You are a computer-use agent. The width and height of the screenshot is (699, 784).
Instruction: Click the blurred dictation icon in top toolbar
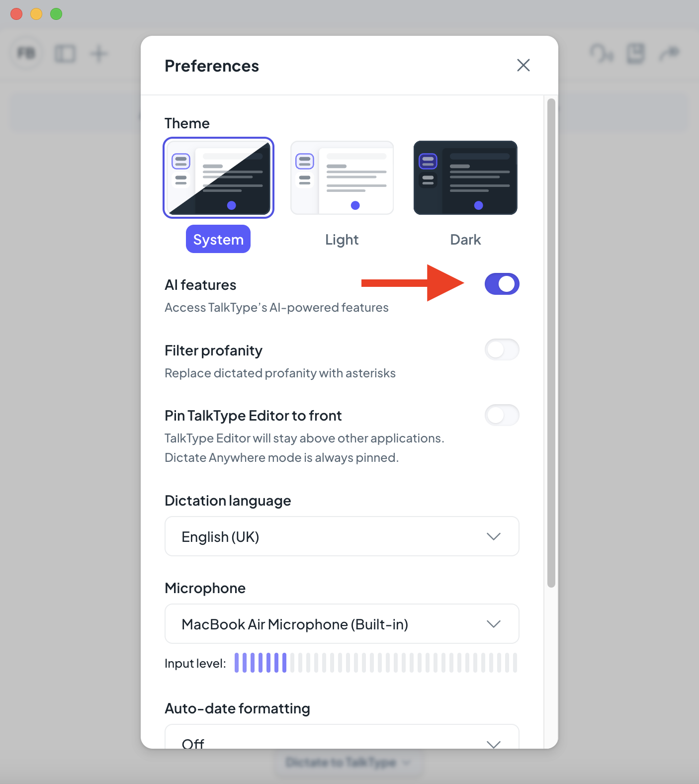click(x=601, y=53)
